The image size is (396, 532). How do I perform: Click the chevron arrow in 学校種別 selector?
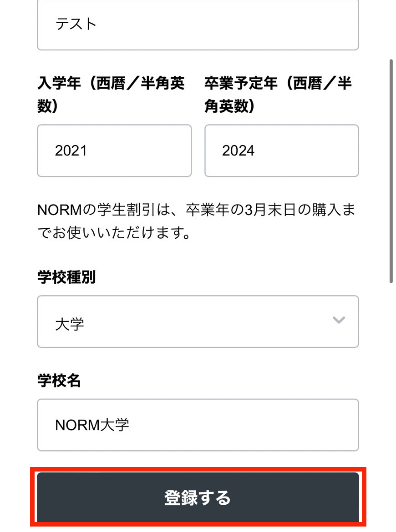pos(339,320)
